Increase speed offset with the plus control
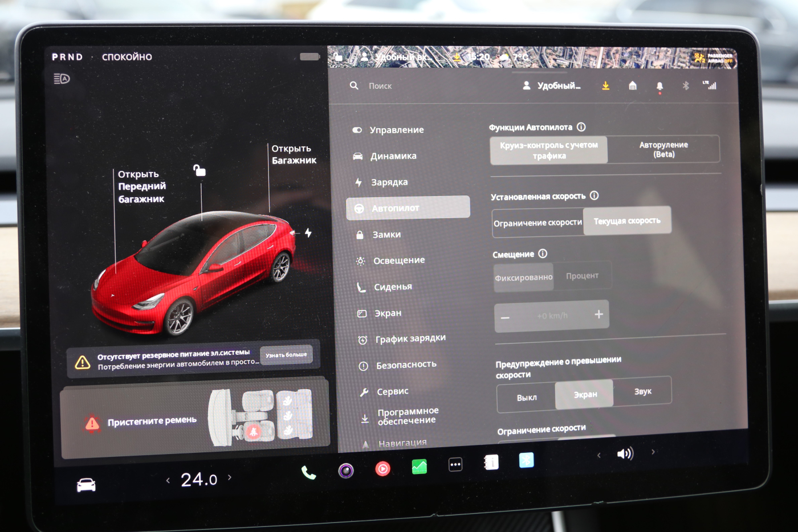The height and width of the screenshot is (532, 798). pyautogui.click(x=598, y=314)
